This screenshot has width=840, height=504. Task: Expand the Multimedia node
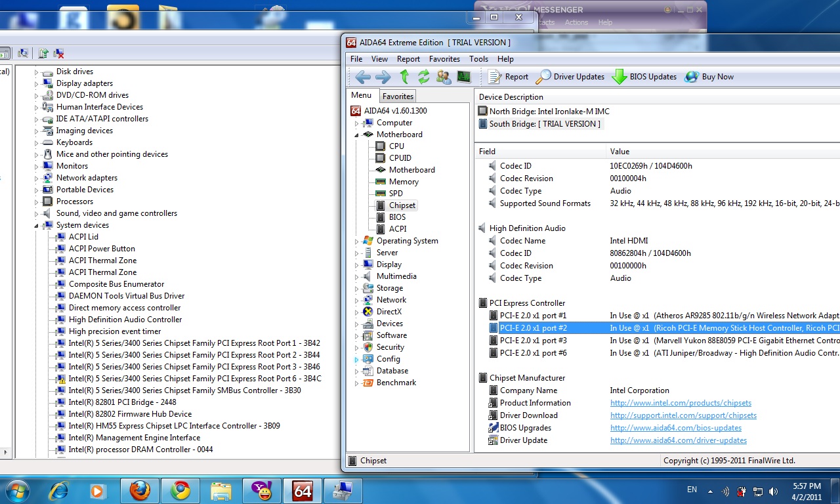click(x=357, y=276)
